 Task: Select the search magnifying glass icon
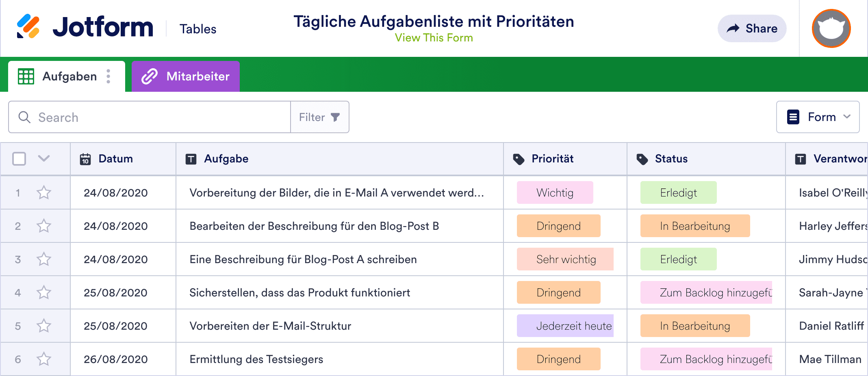pyautogui.click(x=25, y=117)
